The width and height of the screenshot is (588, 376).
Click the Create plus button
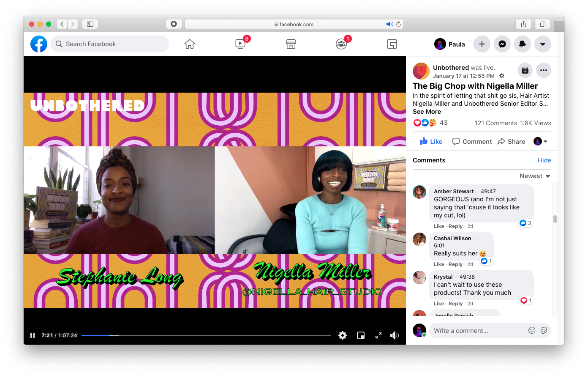[482, 44]
